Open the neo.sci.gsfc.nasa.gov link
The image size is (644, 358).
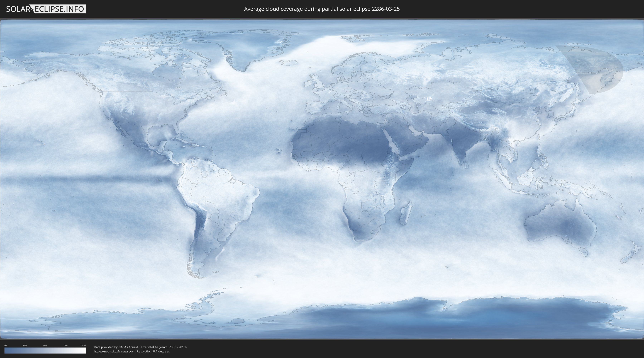click(x=113, y=352)
